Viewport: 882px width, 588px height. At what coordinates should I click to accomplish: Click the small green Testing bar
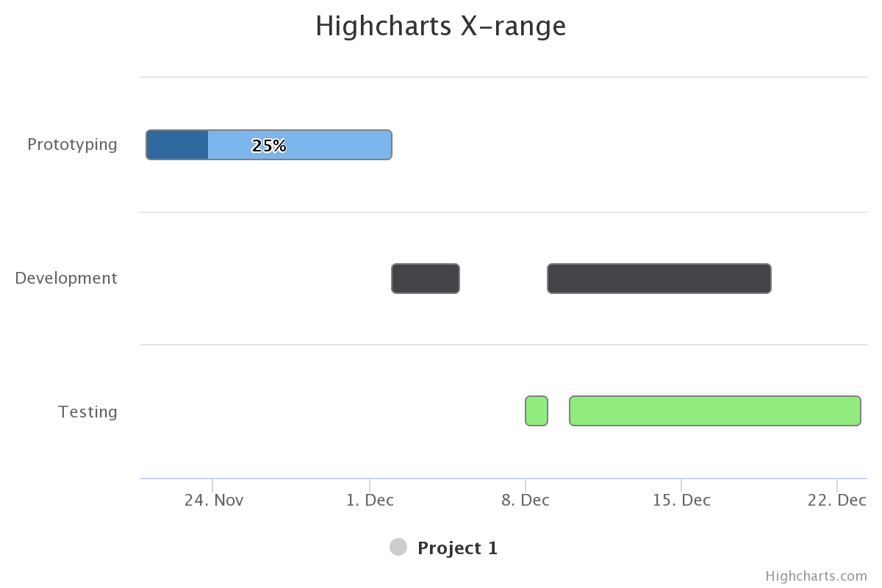tap(537, 411)
